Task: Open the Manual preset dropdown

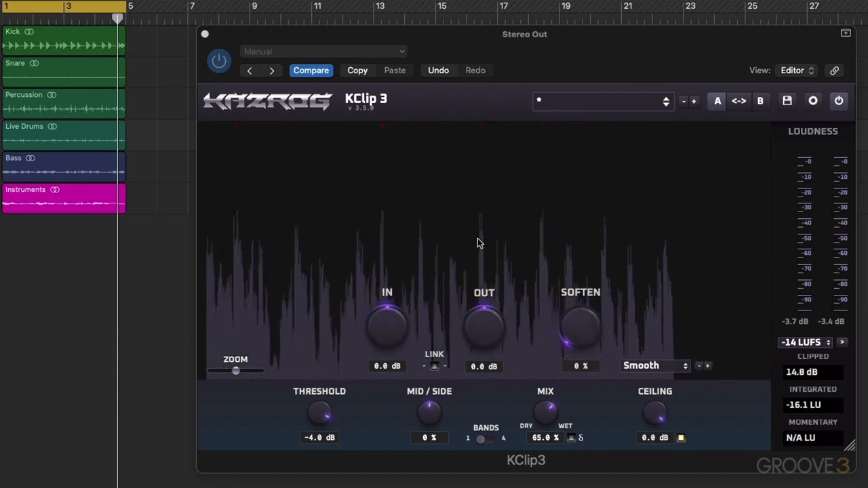Action: [x=323, y=52]
